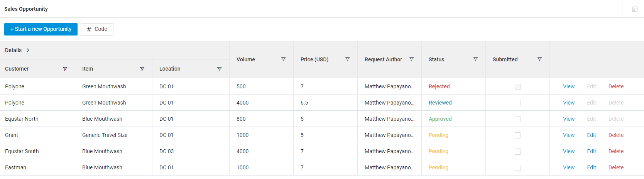
Task: Sort by the Customer column header
Action: [x=17, y=69]
